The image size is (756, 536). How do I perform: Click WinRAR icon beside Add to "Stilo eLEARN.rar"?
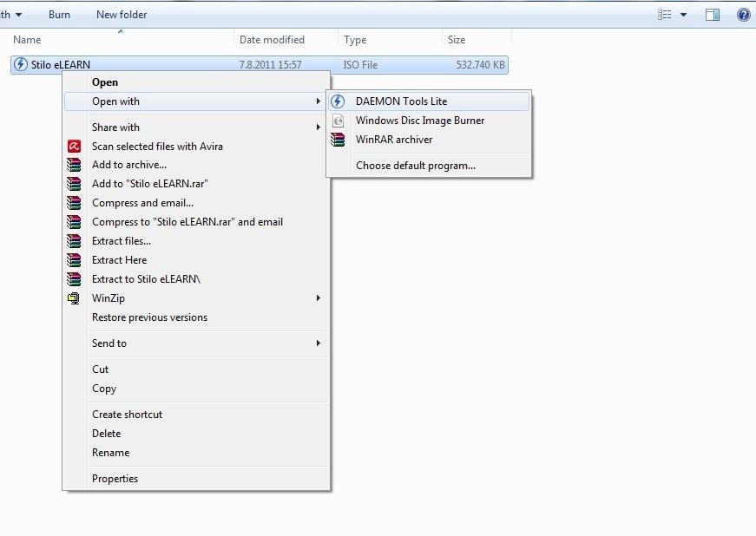coord(74,184)
